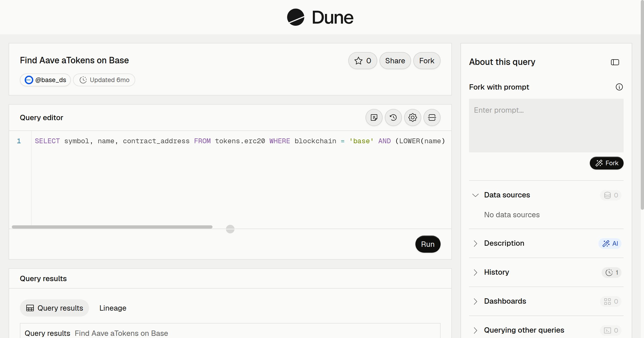Image resolution: width=644 pixels, height=338 pixels.
Task: Click the Dune logo at the top
Action: coord(320,17)
